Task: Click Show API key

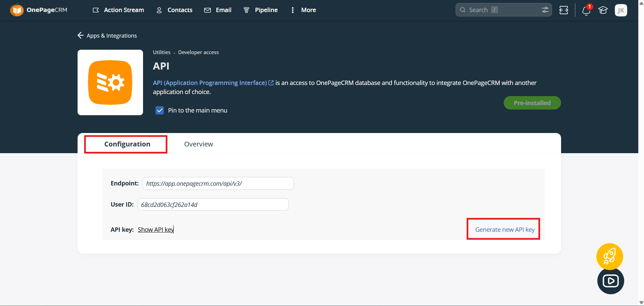Action: point(156,229)
